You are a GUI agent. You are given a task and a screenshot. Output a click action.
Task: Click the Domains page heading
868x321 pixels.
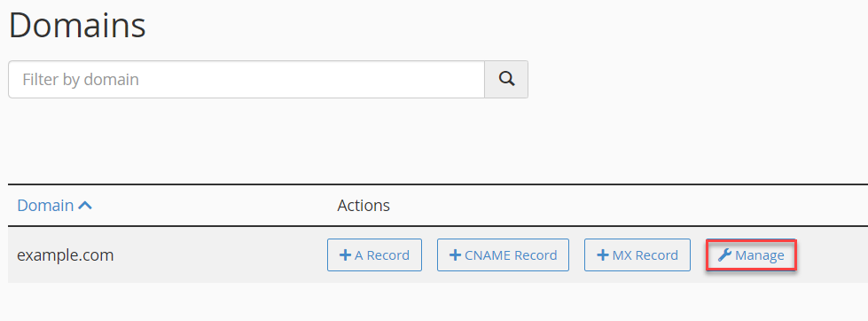click(77, 25)
